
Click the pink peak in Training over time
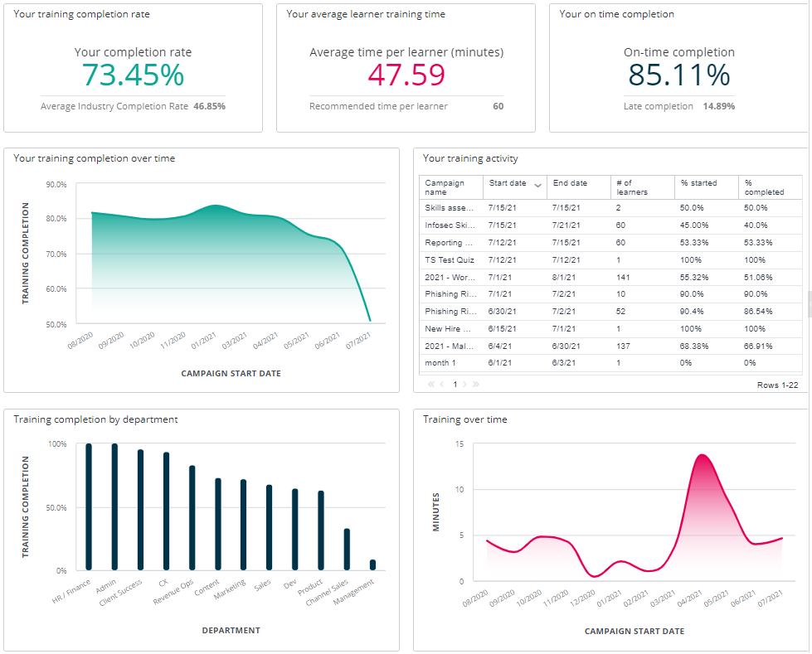click(703, 456)
